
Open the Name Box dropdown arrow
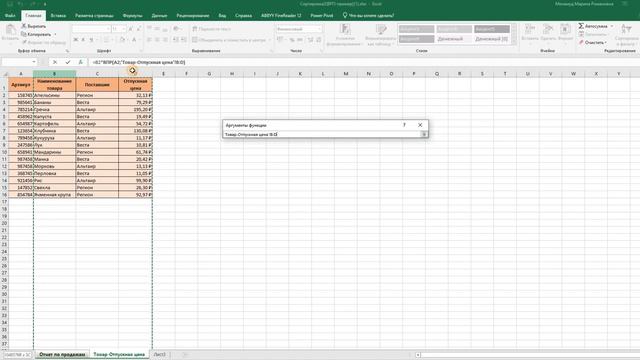pyautogui.click(x=34, y=62)
